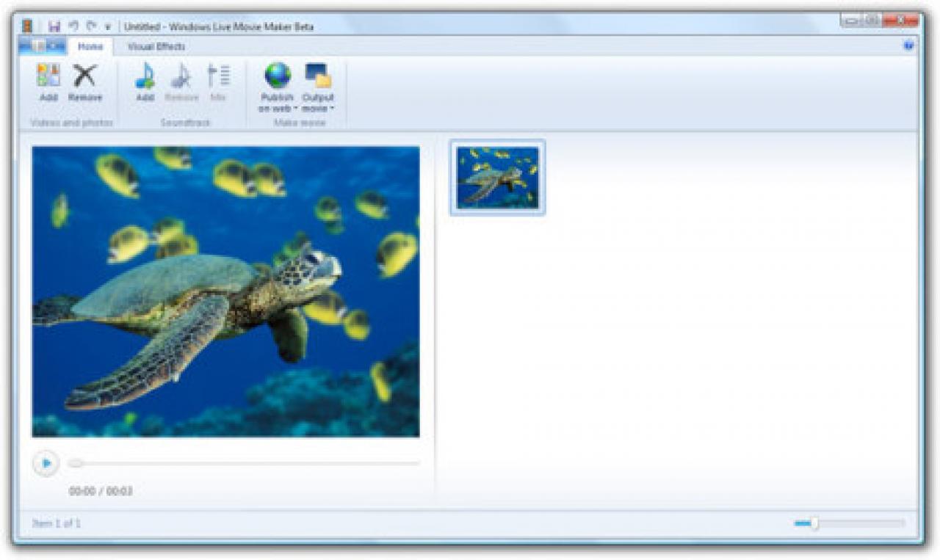Play the movie preview

(46, 463)
